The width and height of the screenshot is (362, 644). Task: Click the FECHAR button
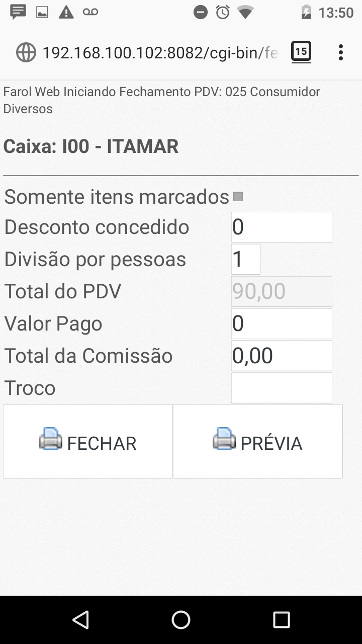coord(88,442)
